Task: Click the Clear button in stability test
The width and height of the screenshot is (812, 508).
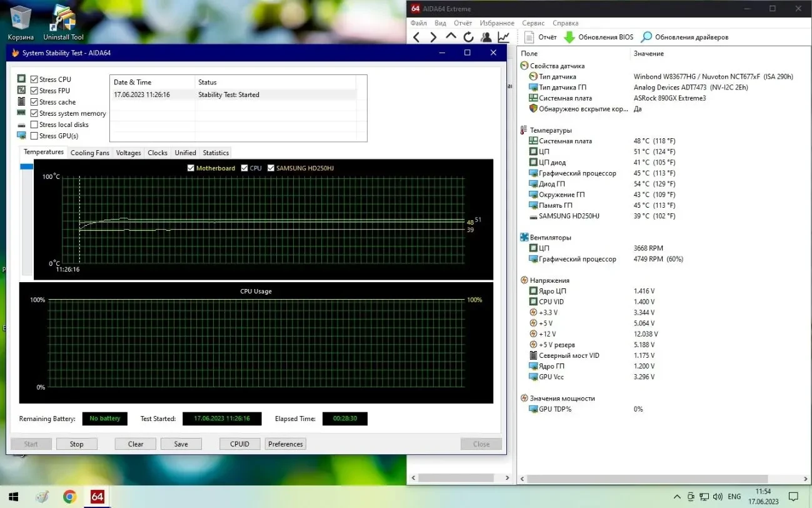Action: [135, 444]
